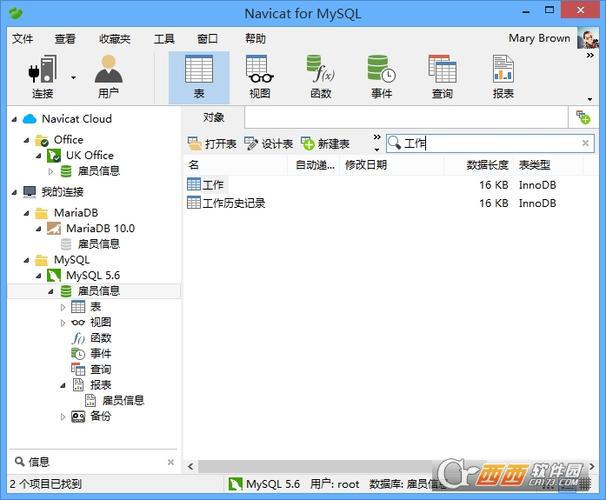Select the 雇员信息 report under 报表
606x500 pixels.
click(x=123, y=400)
